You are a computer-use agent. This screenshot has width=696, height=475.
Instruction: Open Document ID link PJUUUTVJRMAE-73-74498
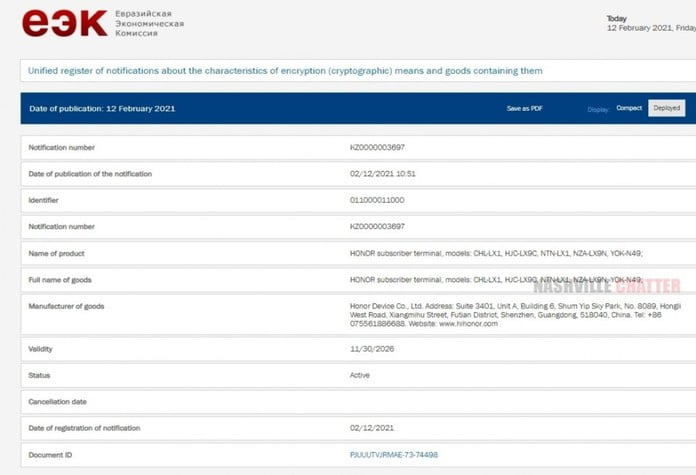[393, 454]
